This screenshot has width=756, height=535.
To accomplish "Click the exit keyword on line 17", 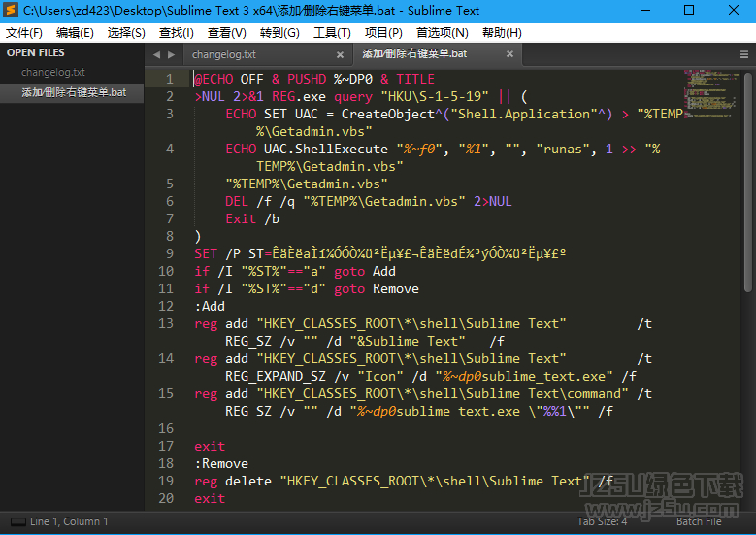I will click(210, 447).
